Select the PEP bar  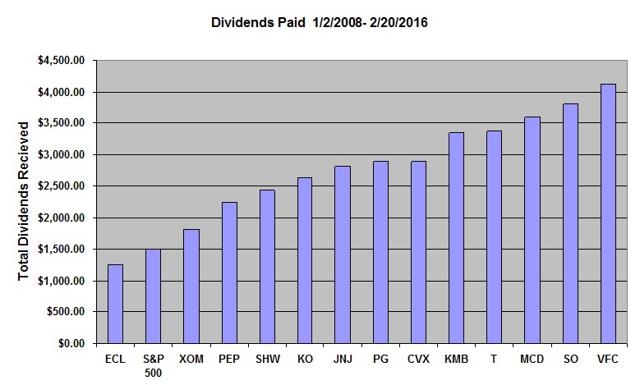[x=229, y=273]
